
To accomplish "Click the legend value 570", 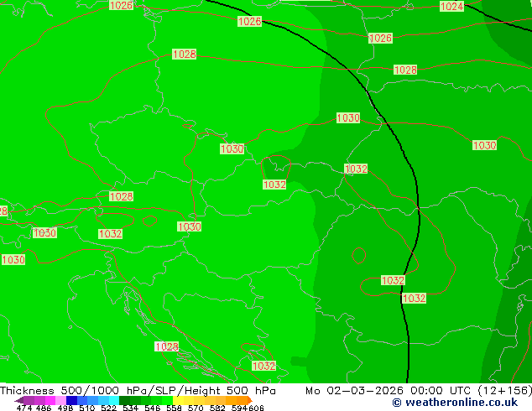I will pyautogui.click(x=196, y=408).
